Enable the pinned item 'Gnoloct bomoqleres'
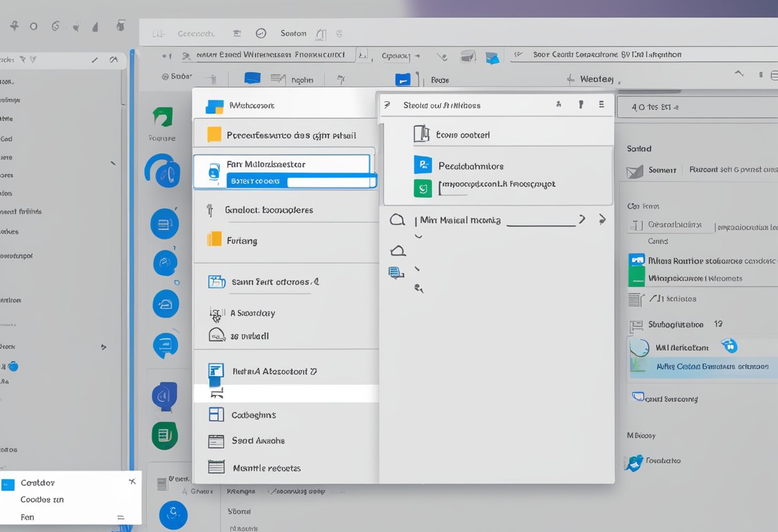The image size is (778, 532). click(269, 209)
